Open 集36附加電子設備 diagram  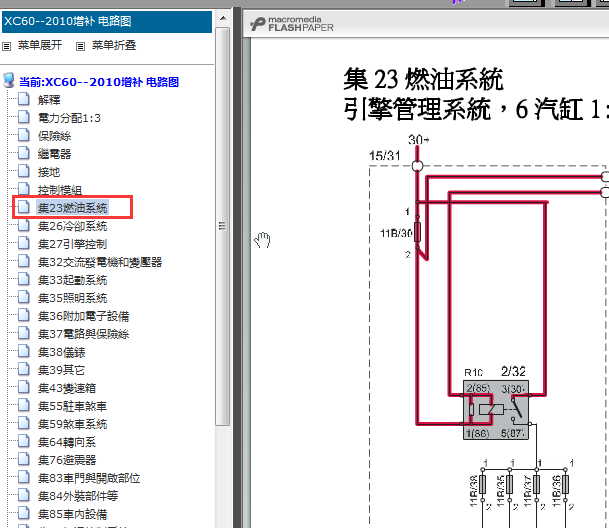[83, 316]
